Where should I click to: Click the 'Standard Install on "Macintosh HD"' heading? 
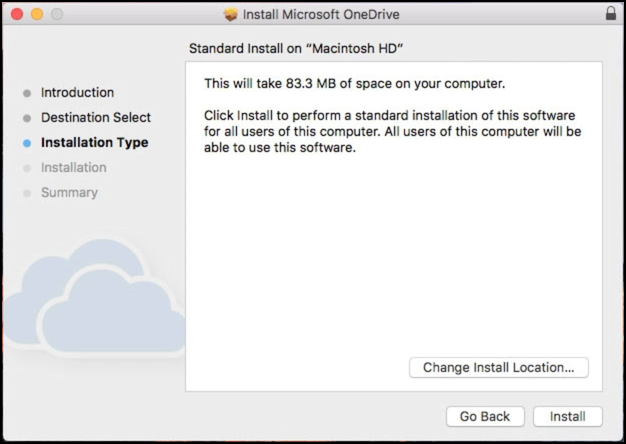coord(296,48)
